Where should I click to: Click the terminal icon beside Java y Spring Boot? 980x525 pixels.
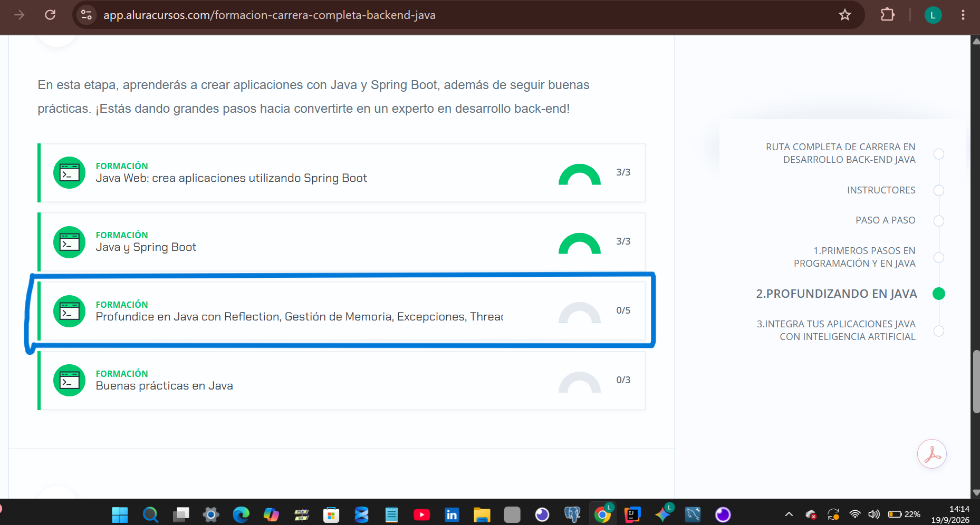(x=69, y=242)
